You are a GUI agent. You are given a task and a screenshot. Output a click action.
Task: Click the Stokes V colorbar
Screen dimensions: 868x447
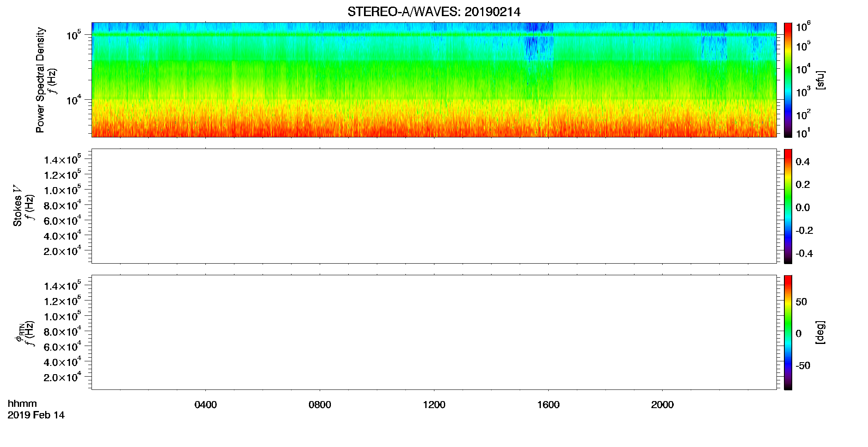[788, 206]
